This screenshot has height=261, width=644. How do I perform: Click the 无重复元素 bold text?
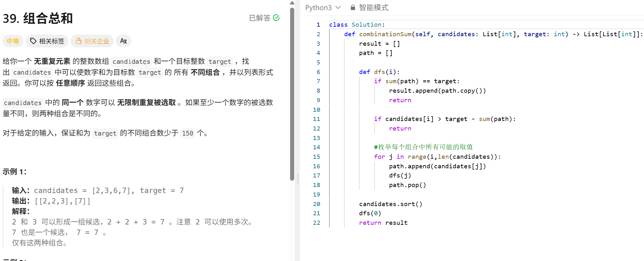pyautogui.click(x=52, y=61)
